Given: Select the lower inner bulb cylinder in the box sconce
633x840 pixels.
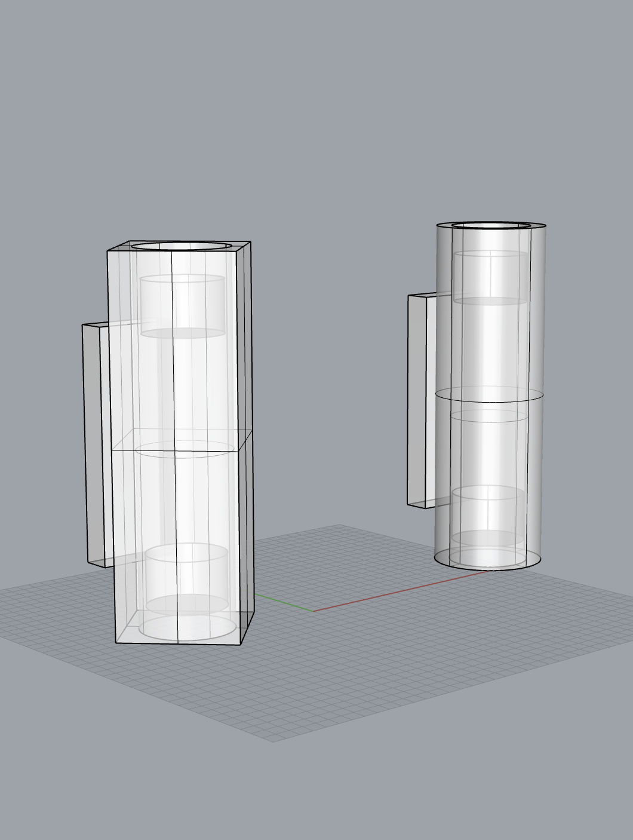Looking at the screenshot, I should point(187,578).
